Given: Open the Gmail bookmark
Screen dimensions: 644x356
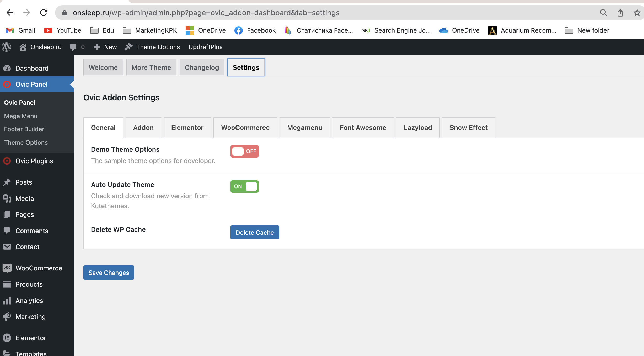Looking at the screenshot, I should (x=20, y=30).
